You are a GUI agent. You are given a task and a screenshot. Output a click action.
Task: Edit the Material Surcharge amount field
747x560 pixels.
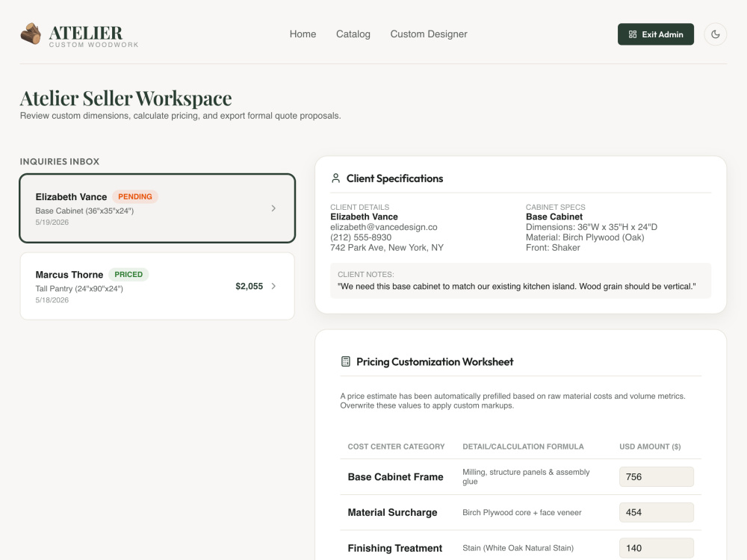point(657,512)
